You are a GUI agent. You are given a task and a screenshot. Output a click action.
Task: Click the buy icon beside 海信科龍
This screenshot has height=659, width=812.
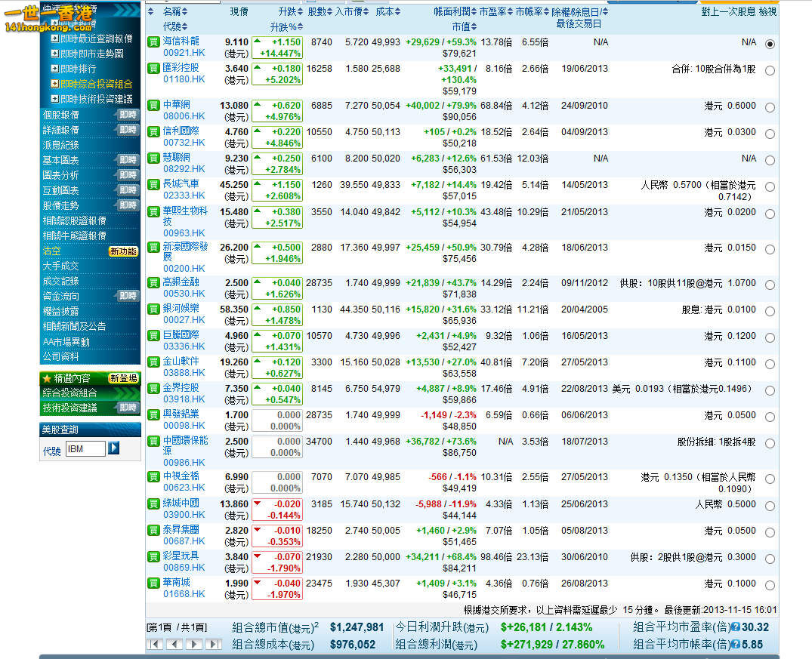153,42
